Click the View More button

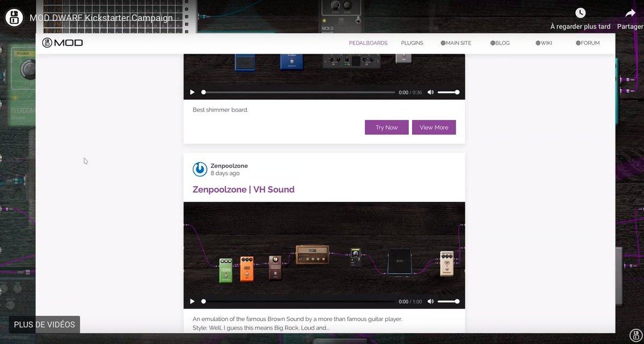(434, 127)
